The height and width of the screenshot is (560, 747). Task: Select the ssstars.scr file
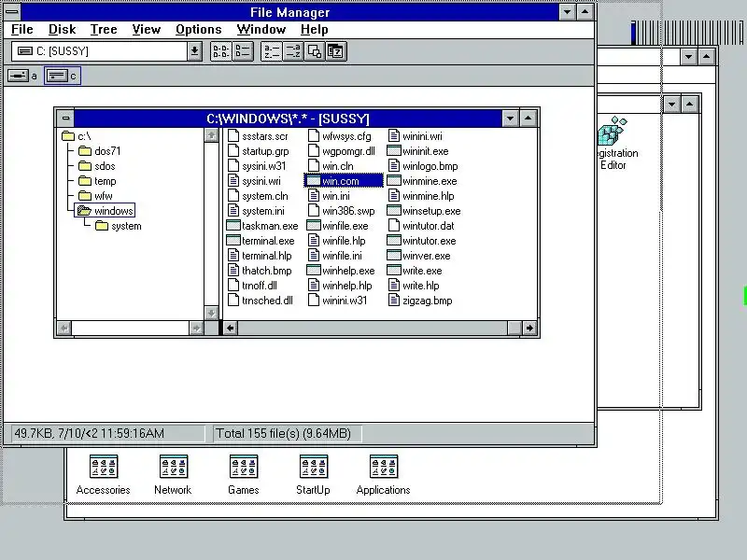[x=258, y=136]
